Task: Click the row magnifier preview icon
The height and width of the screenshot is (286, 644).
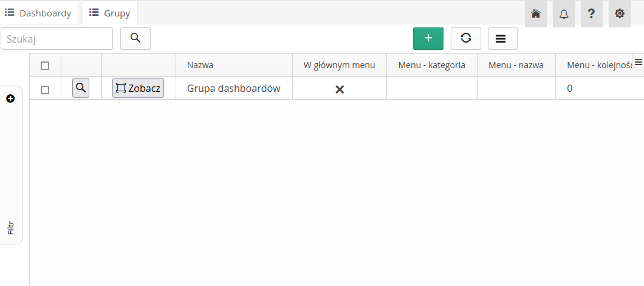Action: (81, 88)
